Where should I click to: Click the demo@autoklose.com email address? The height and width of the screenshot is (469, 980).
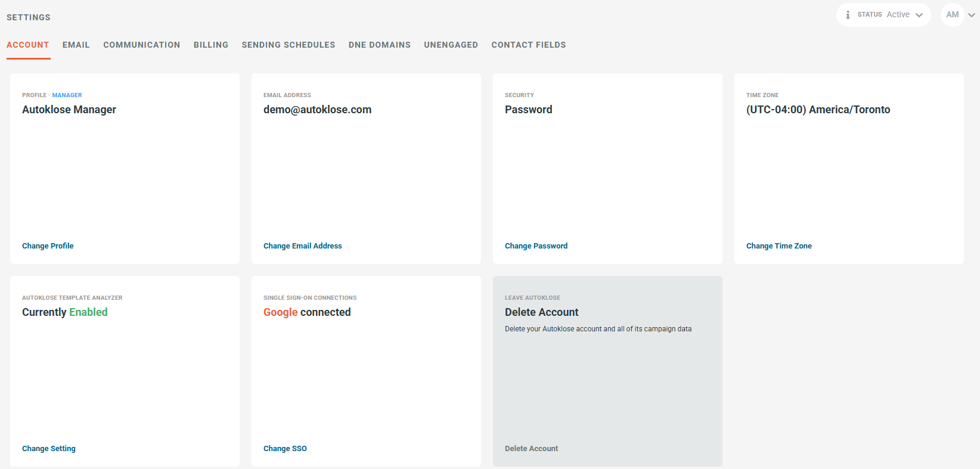[x=318, y=110]
